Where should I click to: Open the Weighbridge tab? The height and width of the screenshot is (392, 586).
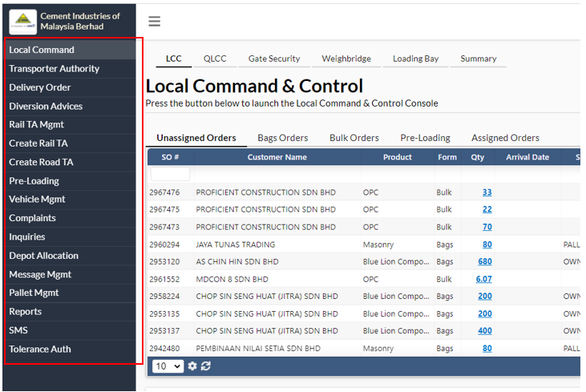[x=346, y=59]
